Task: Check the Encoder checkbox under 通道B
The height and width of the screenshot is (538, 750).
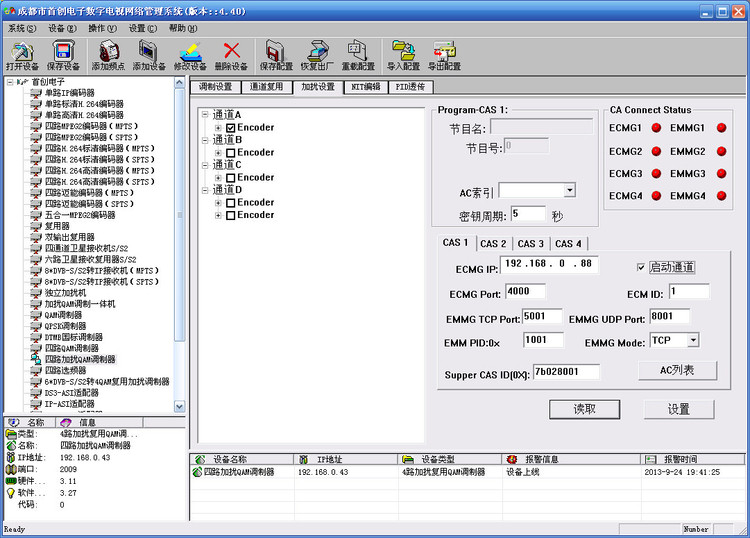Action: [x=231, y=153]
